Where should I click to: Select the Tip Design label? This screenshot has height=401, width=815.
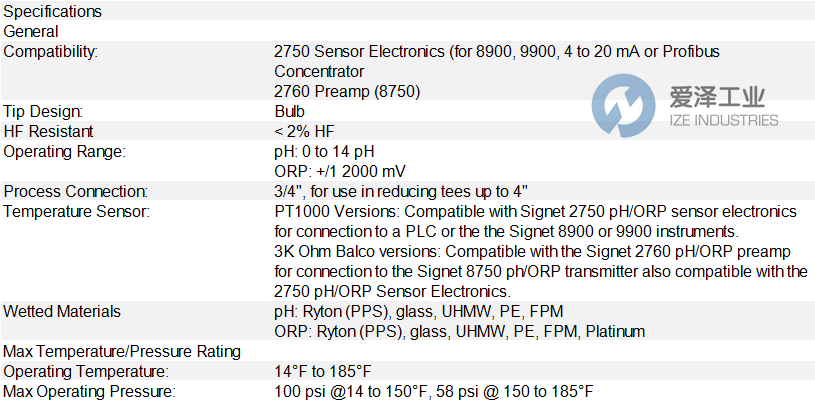click(x=43, y=111)
